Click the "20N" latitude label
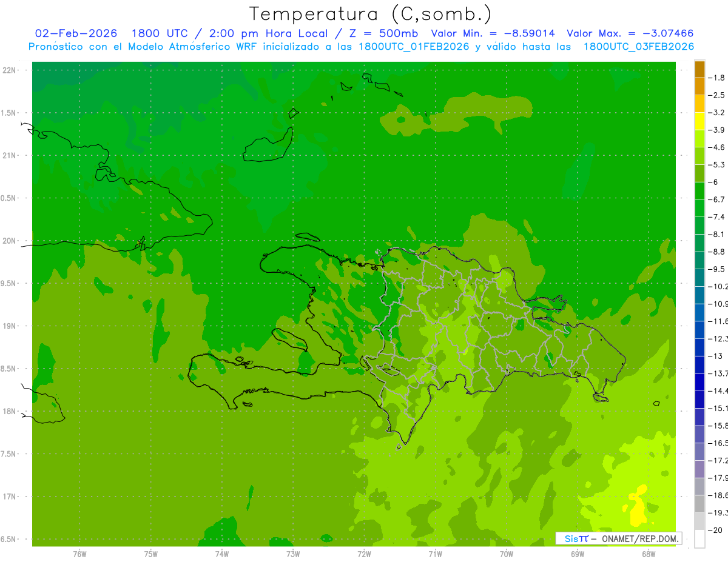 tap(9, 241)
